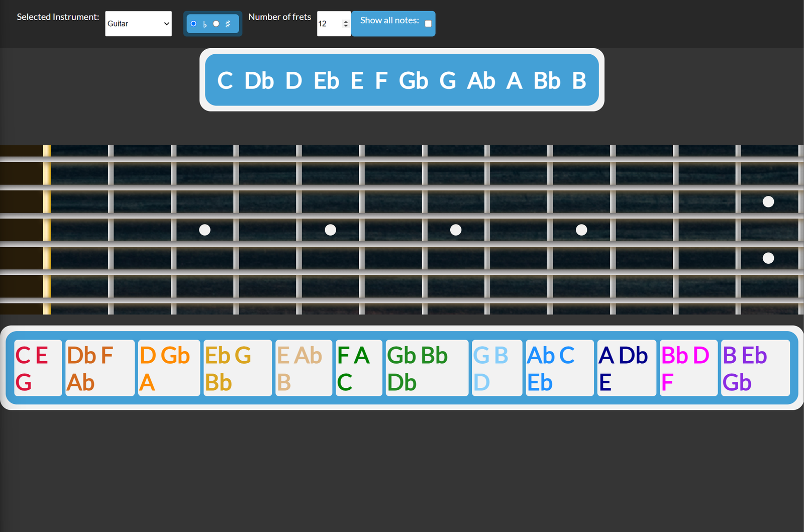This screenshot has height=532, width=804.
Task: Select the magenta Bb D F chord tile
Action: (x=688, y=368)
